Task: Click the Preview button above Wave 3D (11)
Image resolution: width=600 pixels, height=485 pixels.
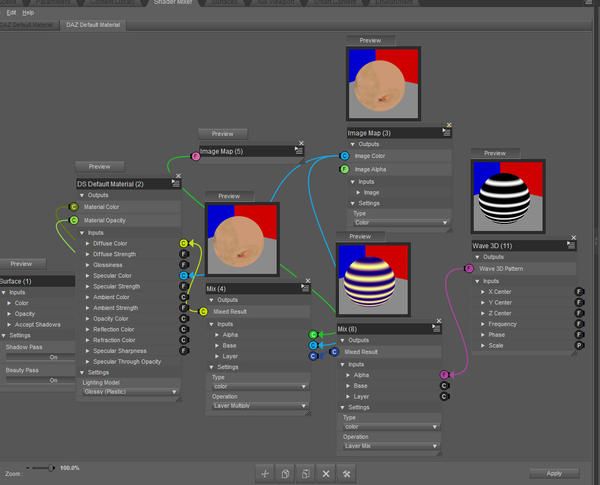Action: pyautogui.click(x=495, y=153)
